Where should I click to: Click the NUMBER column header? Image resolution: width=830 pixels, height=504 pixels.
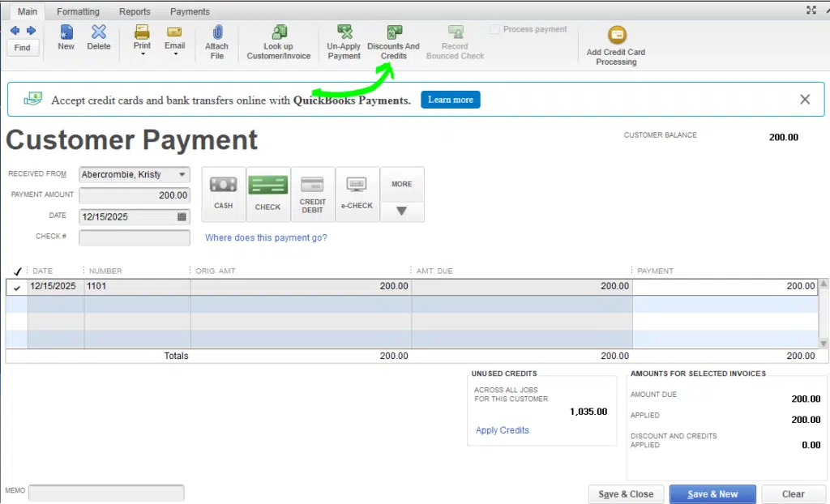tap(105, 271)
